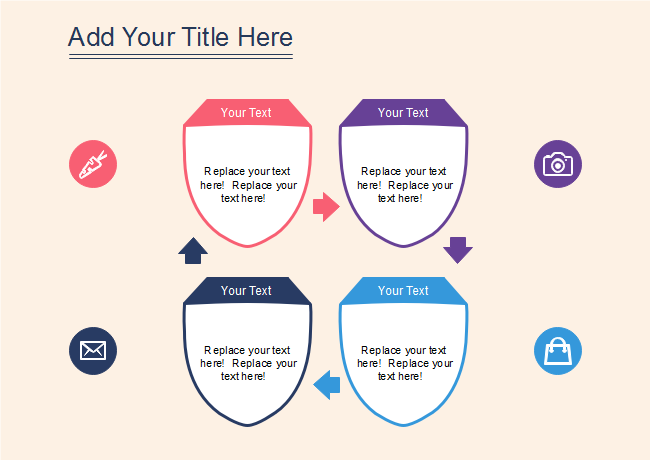Click the navy envelope mail icon
Viewport: 650px width, 460px height.
[x=93, y=350]
